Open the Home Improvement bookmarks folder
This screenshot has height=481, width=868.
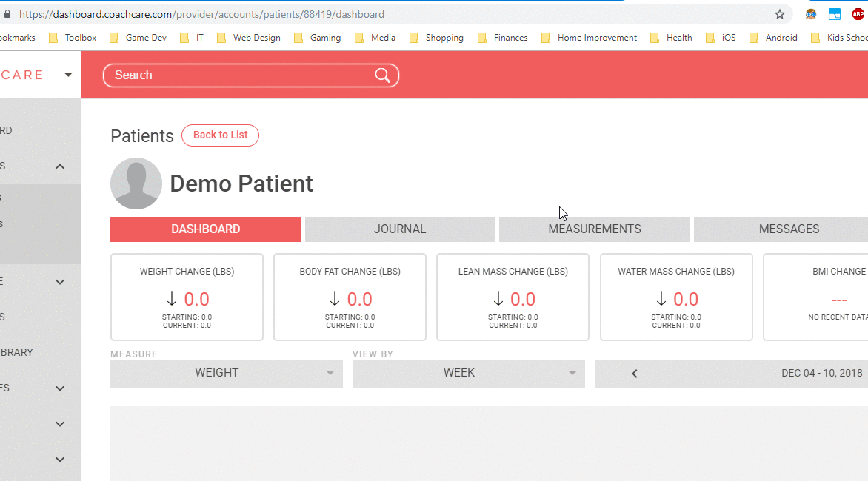(590, 38)
